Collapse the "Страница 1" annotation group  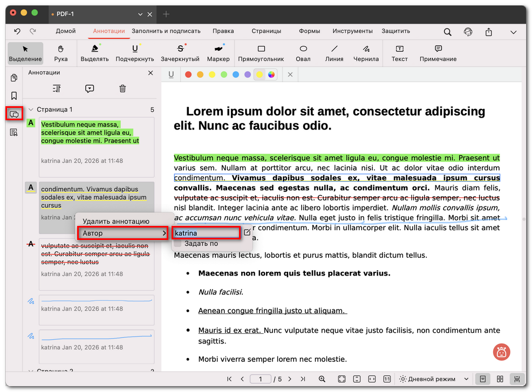[31, 109]
